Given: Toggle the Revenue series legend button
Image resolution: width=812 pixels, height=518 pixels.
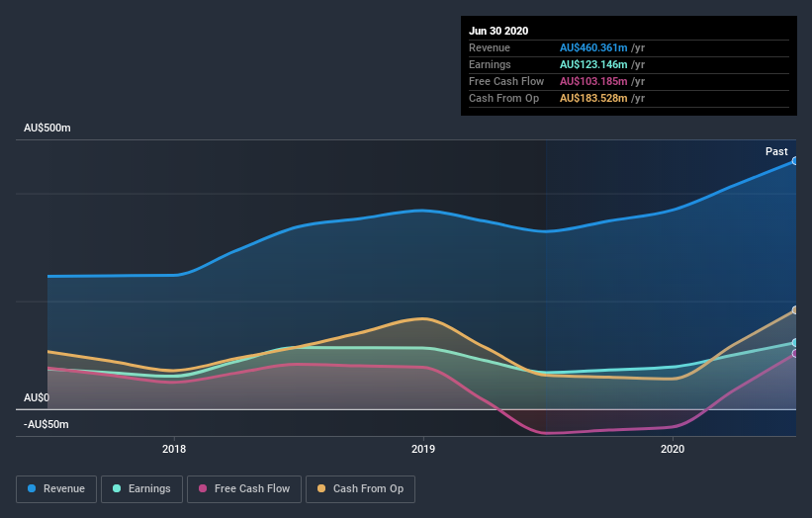Looking at the screenshot, I should tap(56, 489).
